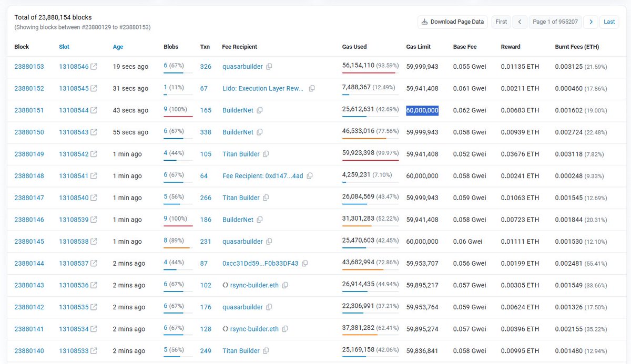Open 8 blobs link for block 23880145
631x364 pixels.
tap(166, 242)
